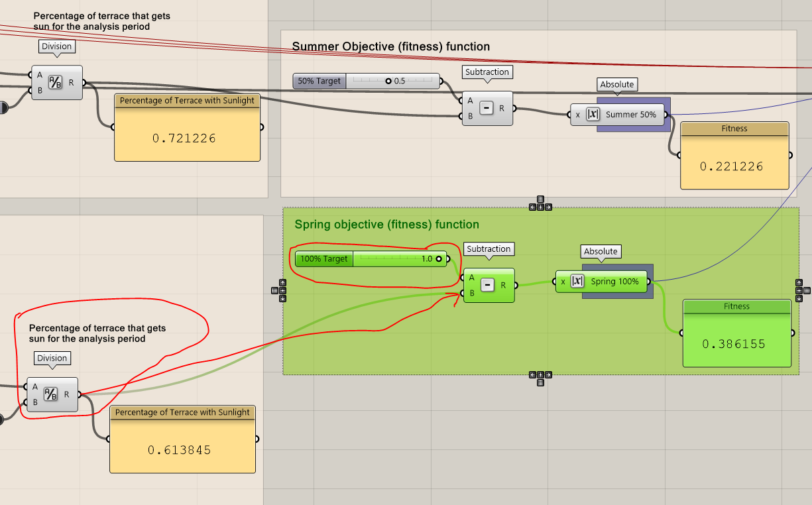Click the right-edge handle of the Spring group
812x505 pixels.
(x=803, y=290)
